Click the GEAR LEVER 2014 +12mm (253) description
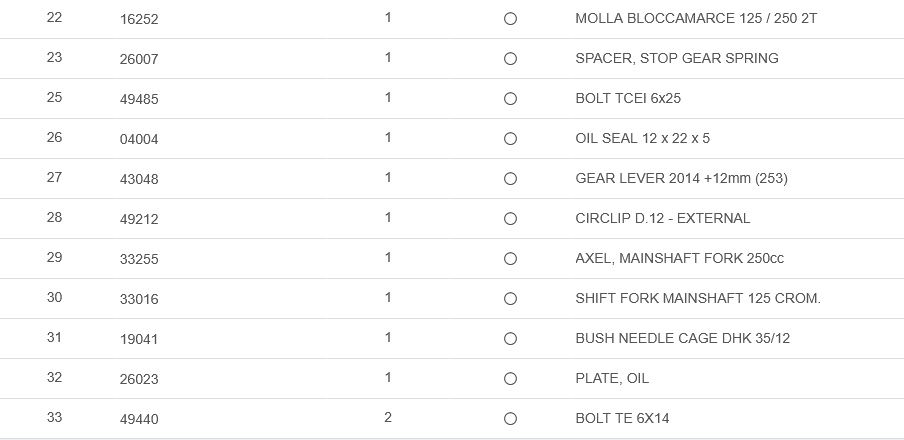904x440 pixels. pyautogui.click(x=681, y=179)
